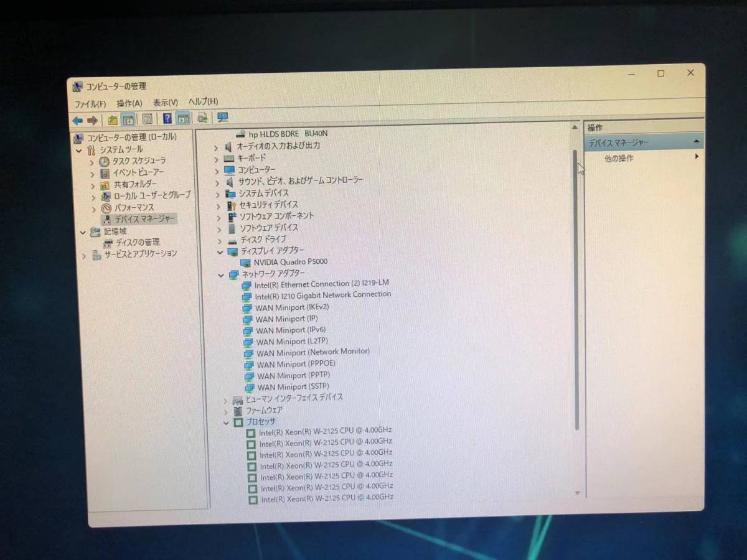Collapse the 記憶域 tree node
747x560 pixels.
pos(83,232)
